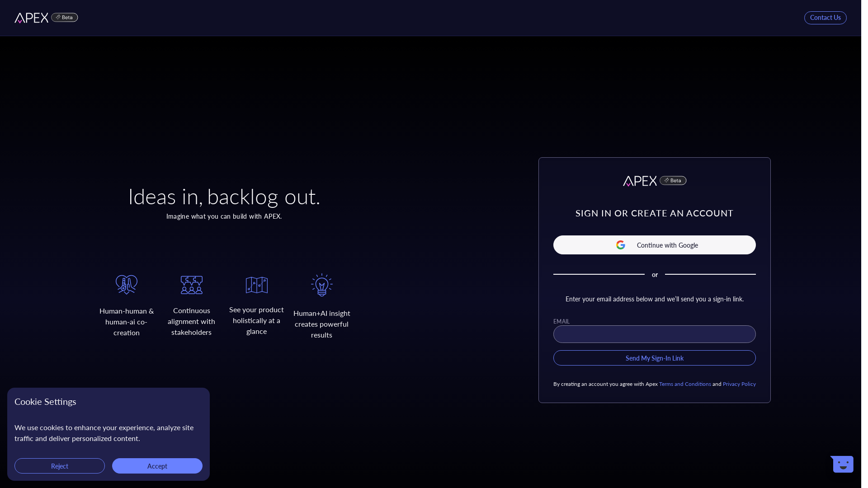Click the human-ai co-creation icon
The image size is (868, 488).
126,284
